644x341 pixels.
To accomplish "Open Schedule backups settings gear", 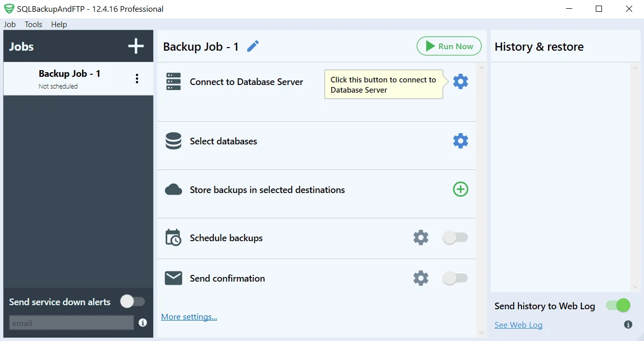I will coord(420,237).
